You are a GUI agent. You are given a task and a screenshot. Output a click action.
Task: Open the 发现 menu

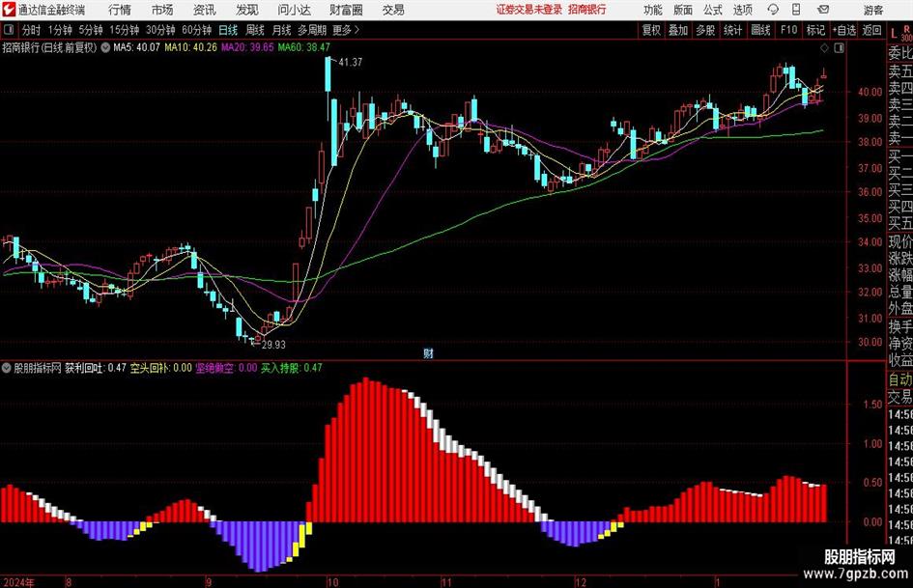click(x=247, y=10)
